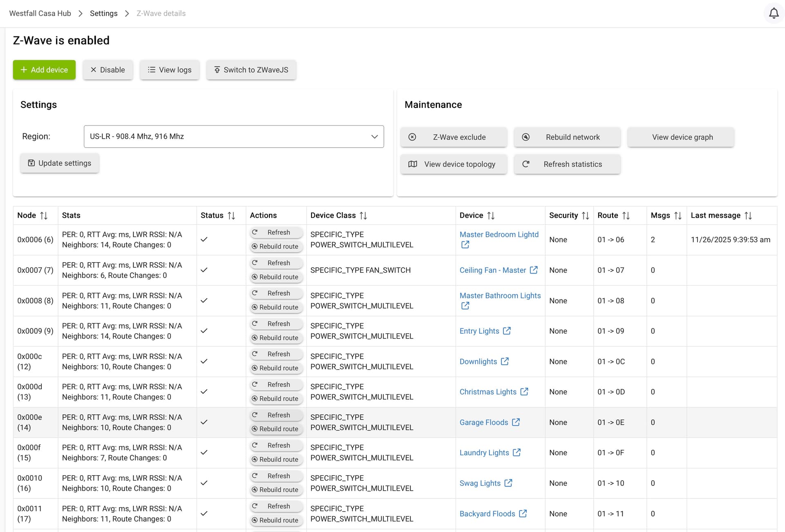Viewport: 785px width, 532px height.
Task: Sort by Status column arrows
Action: point(231,215)
